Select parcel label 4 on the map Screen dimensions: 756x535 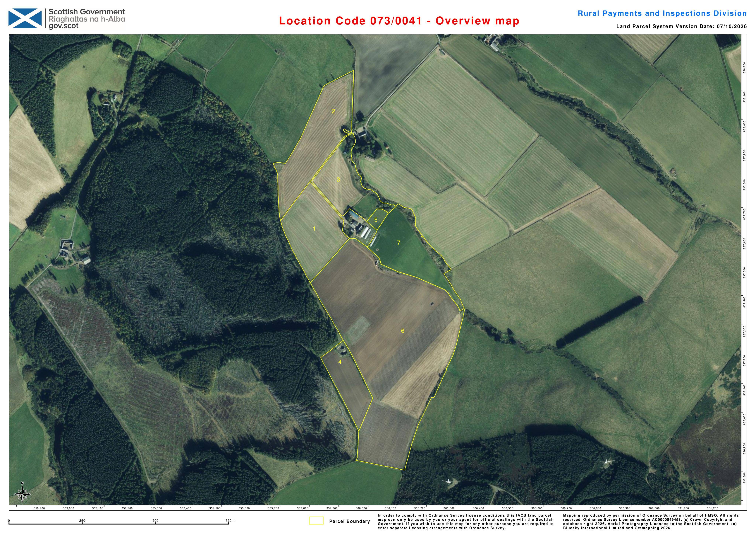[x=340, y=362]
